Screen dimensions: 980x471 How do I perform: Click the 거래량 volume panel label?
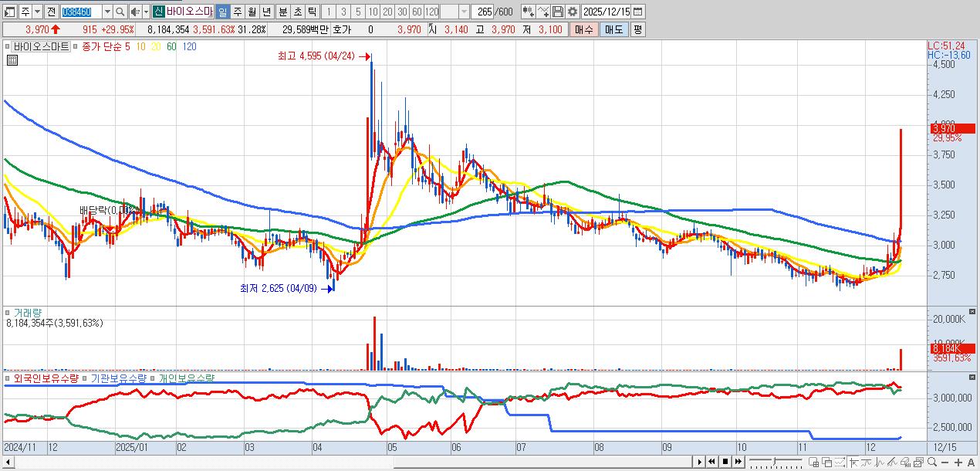28,313
